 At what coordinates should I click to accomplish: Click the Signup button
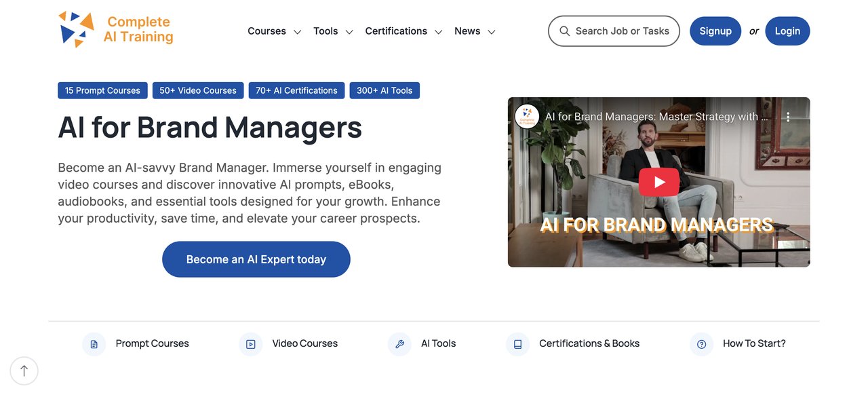point(715,31)
